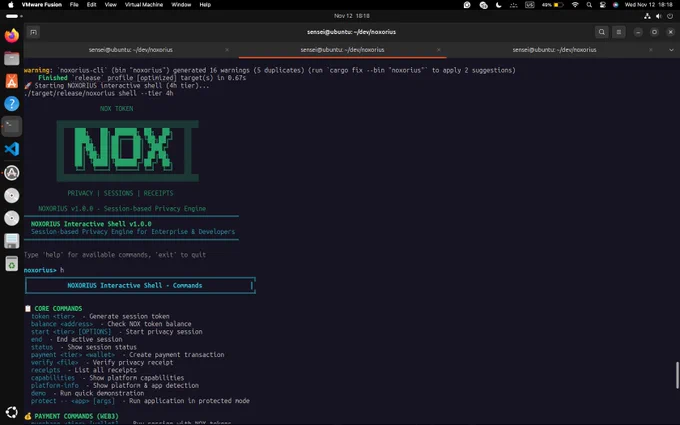Viewport: 680px width, 425px height.
Task: Click the 'balance <address>' command text
Action: click(x=62, y=324)
